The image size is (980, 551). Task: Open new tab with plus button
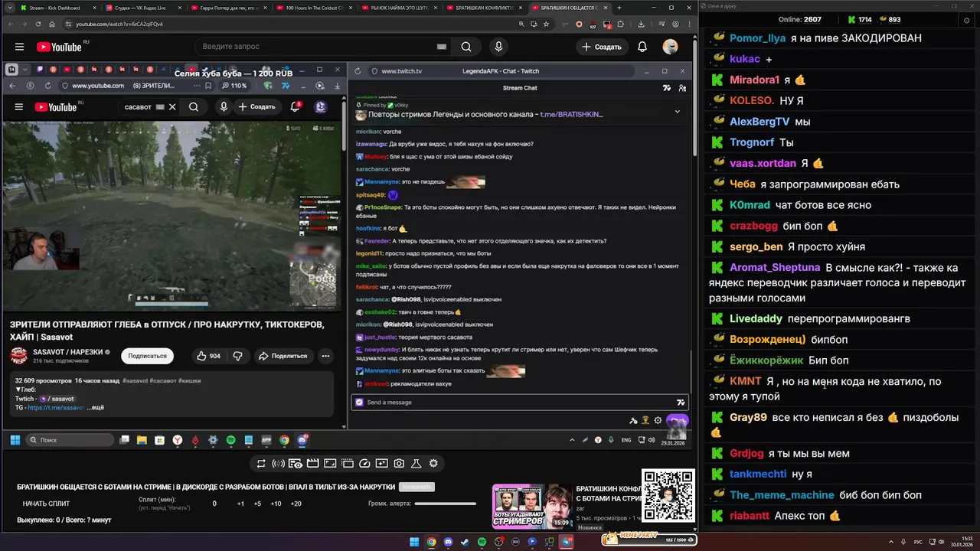(x=619, y=8)
